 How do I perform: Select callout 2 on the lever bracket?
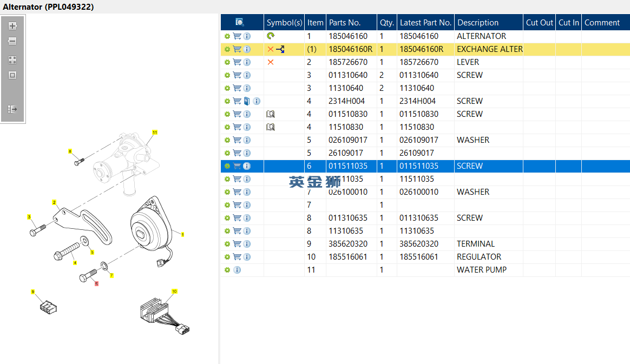click(x=54, y=203)
